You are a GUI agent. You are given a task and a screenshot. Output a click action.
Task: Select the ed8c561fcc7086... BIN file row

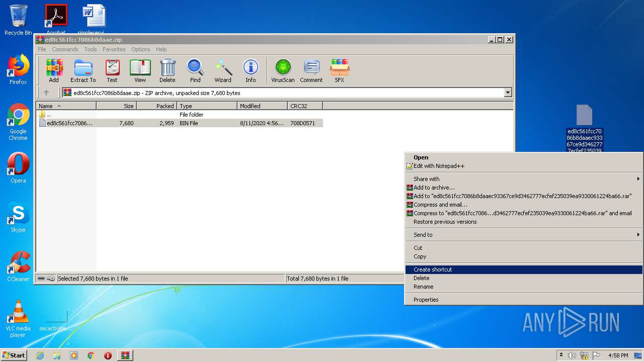[x=180, y=123]
